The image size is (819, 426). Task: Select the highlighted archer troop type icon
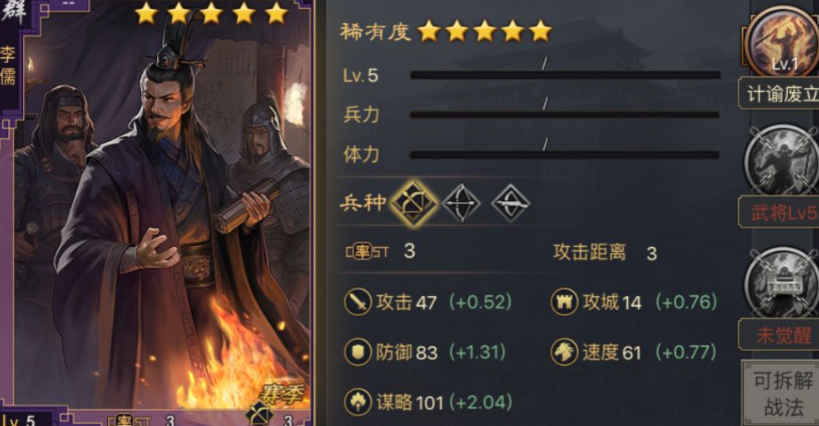coord(414,203)
